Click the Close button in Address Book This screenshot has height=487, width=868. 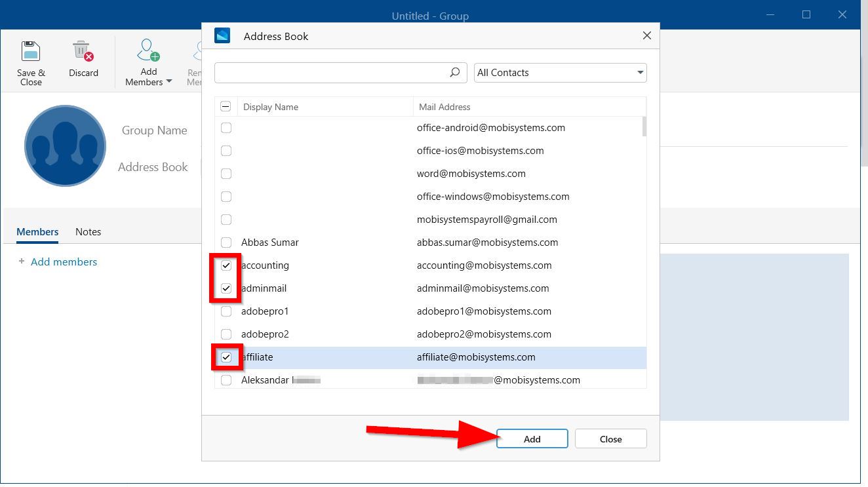coord(610,439)
